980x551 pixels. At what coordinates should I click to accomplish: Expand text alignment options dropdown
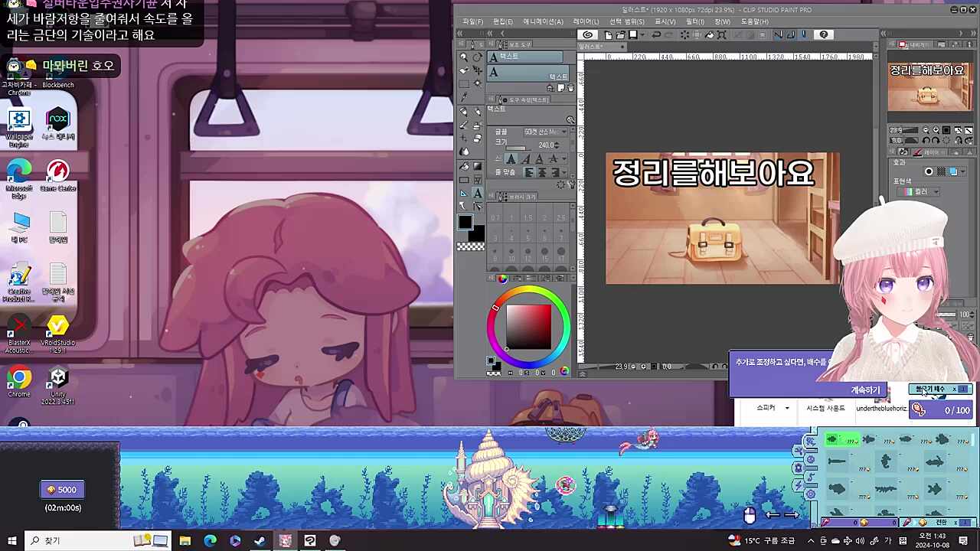click(564, 172)
